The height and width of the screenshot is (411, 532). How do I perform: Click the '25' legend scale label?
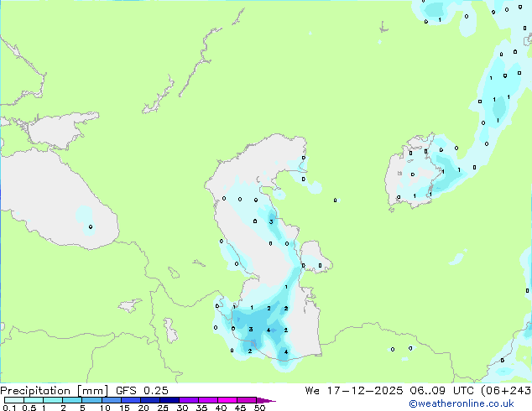point(163,408)
